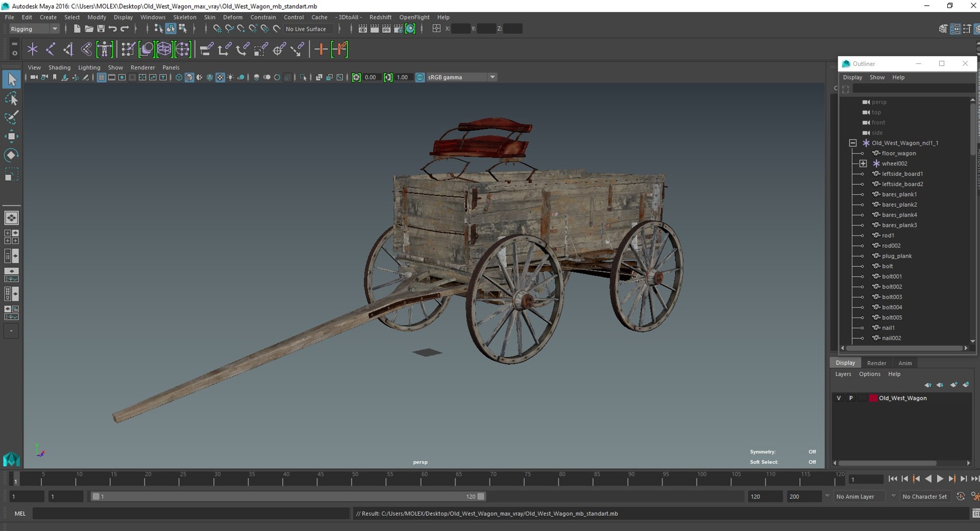Open the No Live Surface field
Image resolution: width=980 pixels, height=531 pixels.
click(308, 29)
